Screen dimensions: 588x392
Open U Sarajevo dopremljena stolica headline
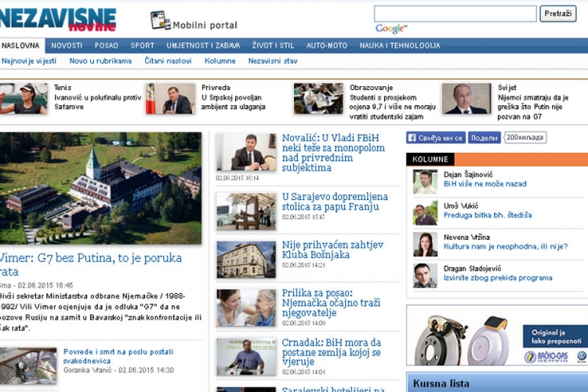point(335,201)
